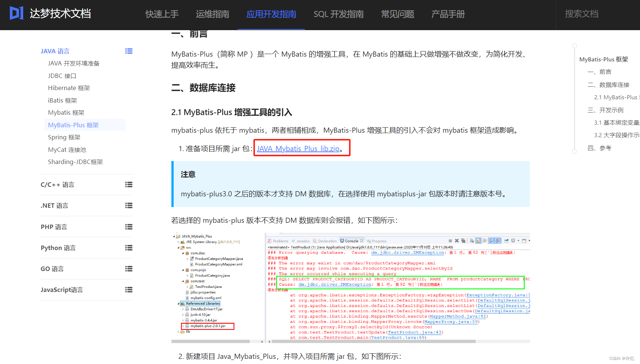Screen dimensions: 640x364
Task: Select the JAVA 语言 sidebar heading
Action: [55, 51]
